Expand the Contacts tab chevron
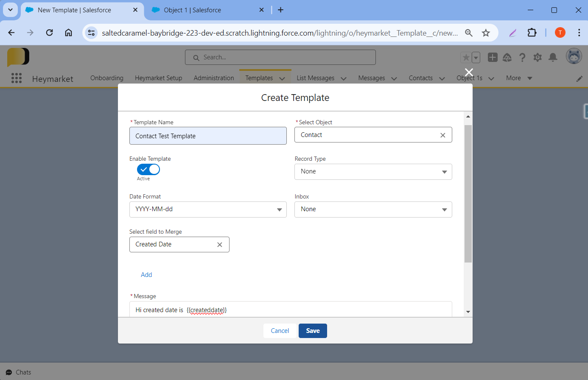Image resolution: width=588 pixels, height=380 pixels. [442, 78]
